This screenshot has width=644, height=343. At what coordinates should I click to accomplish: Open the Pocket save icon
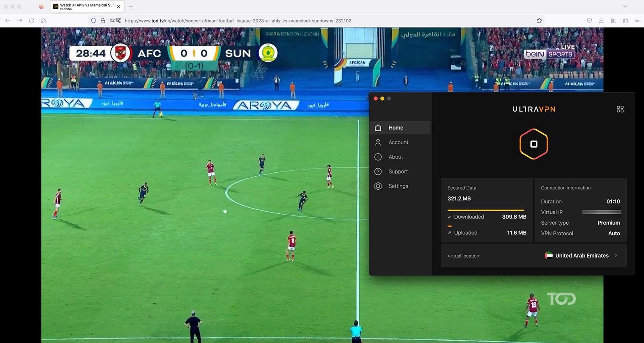tap(589, 21)
